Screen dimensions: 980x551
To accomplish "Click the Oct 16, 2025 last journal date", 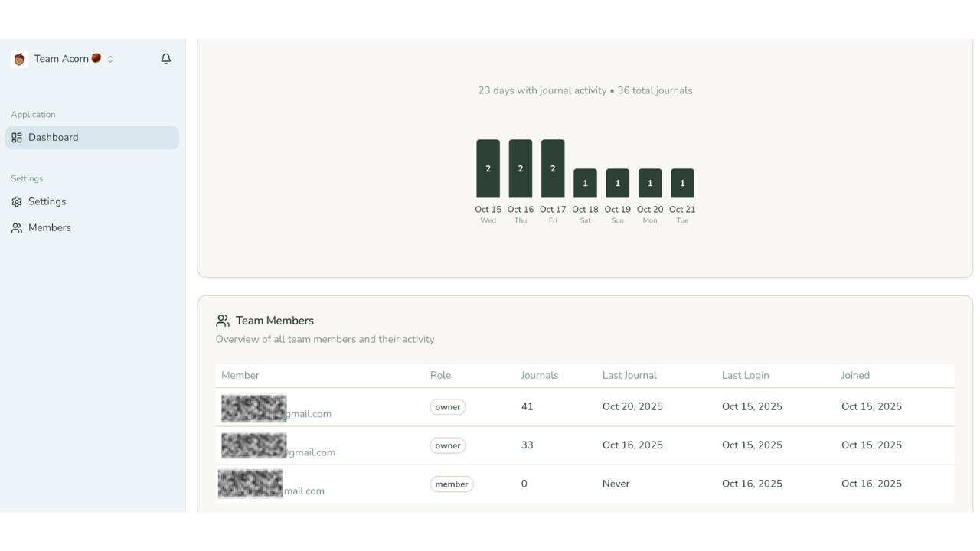I will [632, 445].
